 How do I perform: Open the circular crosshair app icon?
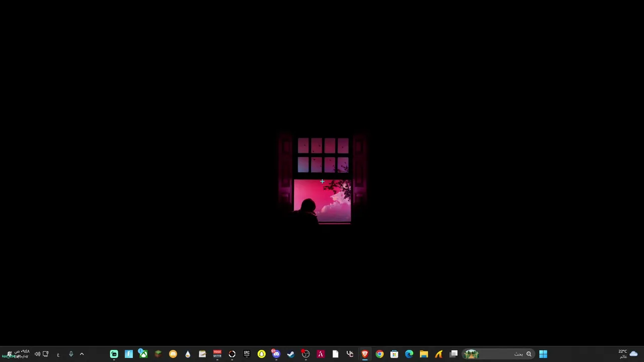point(232,354)
